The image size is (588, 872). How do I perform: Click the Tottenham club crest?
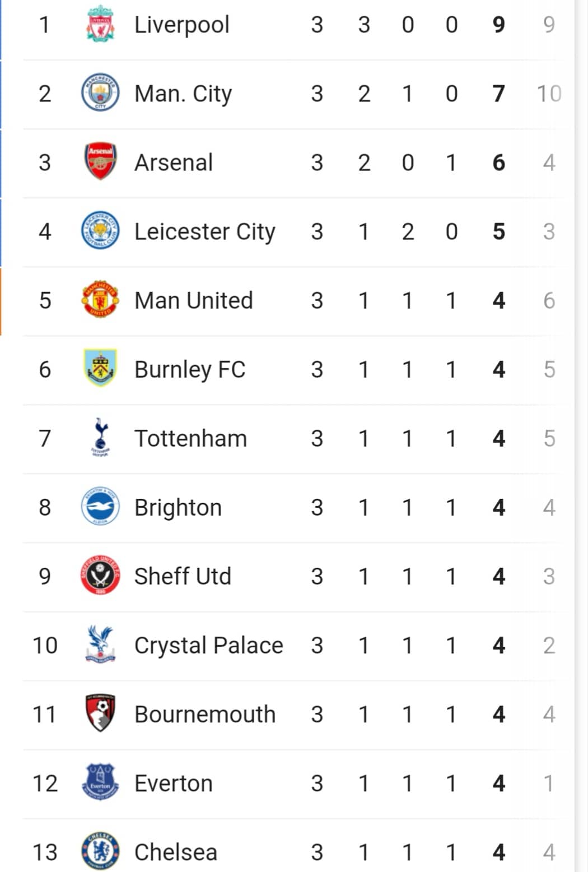point(101,437)
